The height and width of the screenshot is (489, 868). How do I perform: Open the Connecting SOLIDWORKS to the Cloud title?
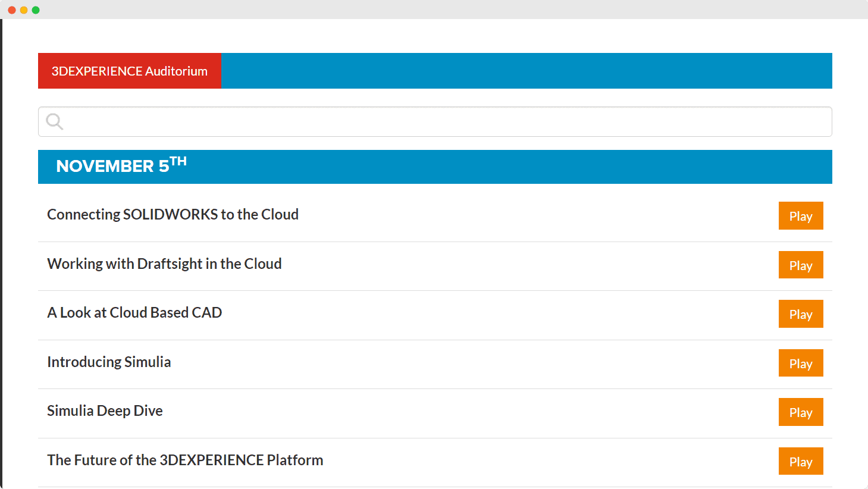tap(173, 214)
